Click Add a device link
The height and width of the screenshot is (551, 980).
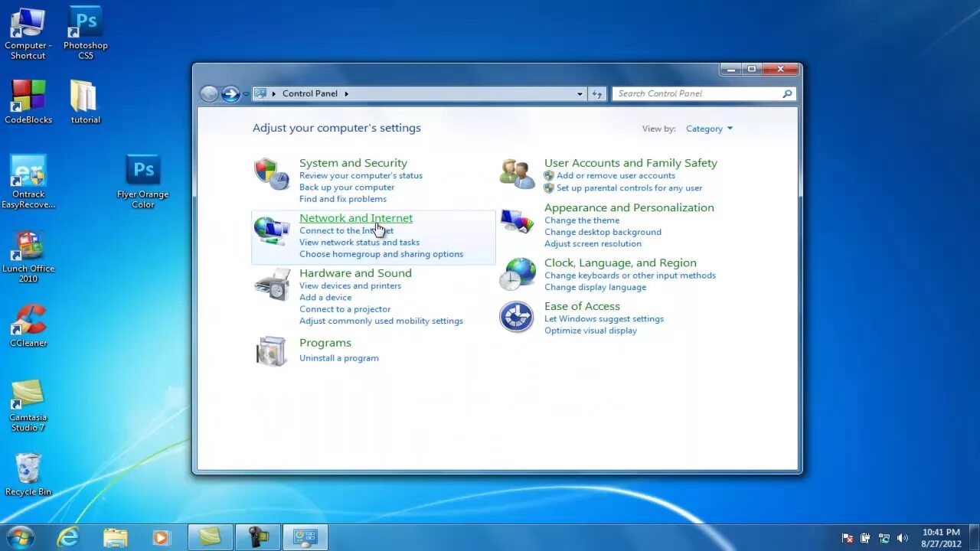(325, 298)
